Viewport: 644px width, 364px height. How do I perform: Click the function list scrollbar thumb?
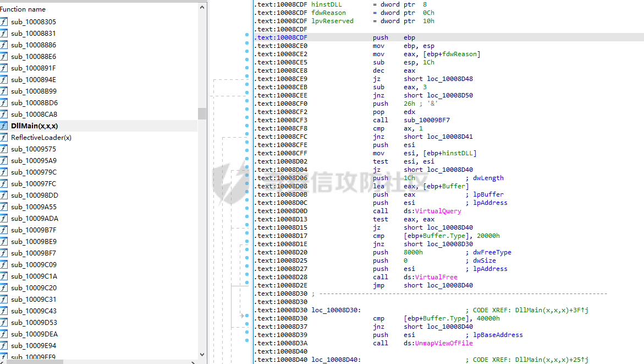(202, 113)
